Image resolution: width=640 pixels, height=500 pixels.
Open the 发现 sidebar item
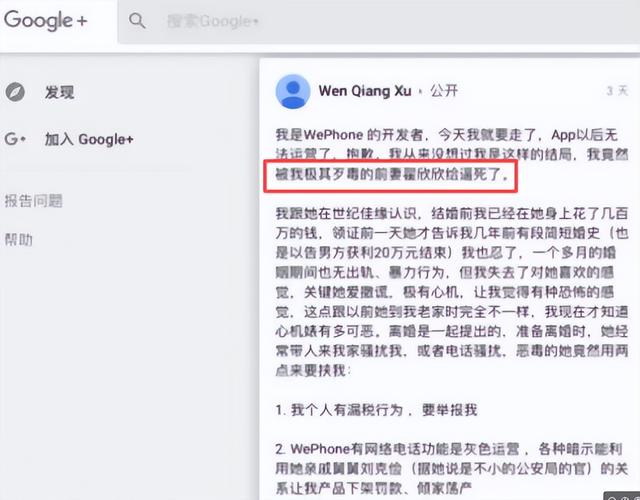point(60,92)
